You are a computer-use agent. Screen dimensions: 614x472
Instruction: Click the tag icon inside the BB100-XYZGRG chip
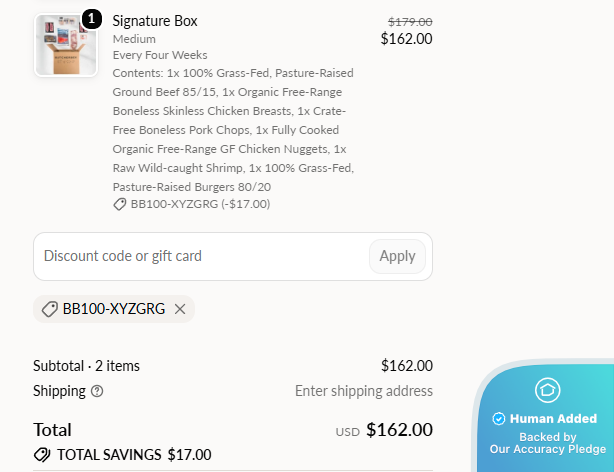(50, 309)
